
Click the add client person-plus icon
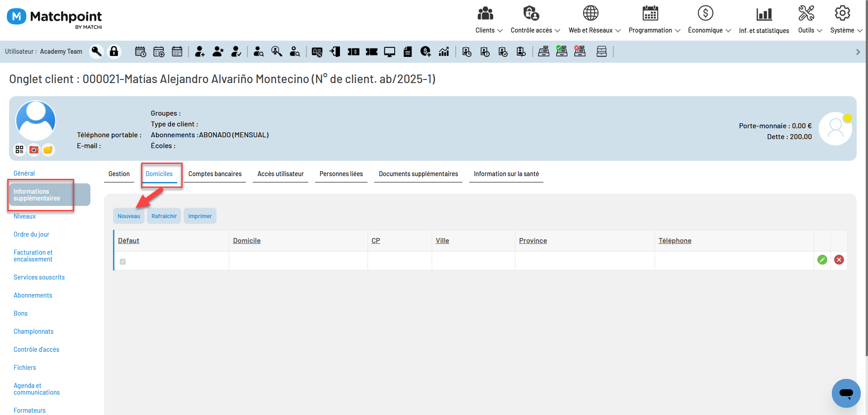coord(200,51)
